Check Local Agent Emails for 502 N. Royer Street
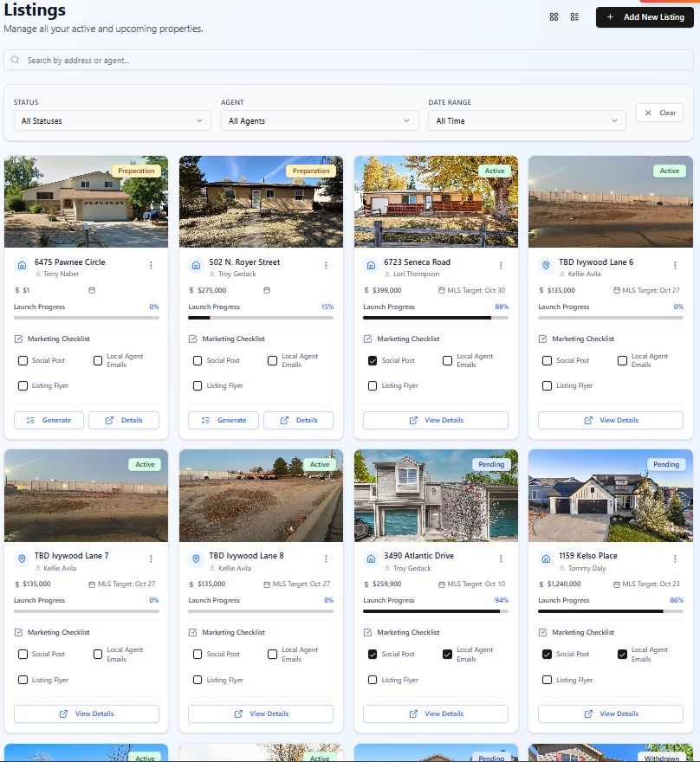700x762 pixels. click(273, 360)
